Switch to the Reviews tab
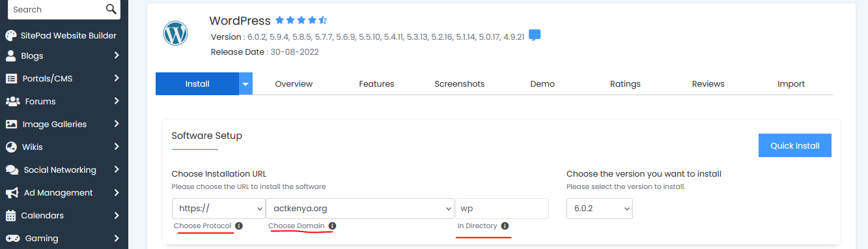 tap(708, 83)
